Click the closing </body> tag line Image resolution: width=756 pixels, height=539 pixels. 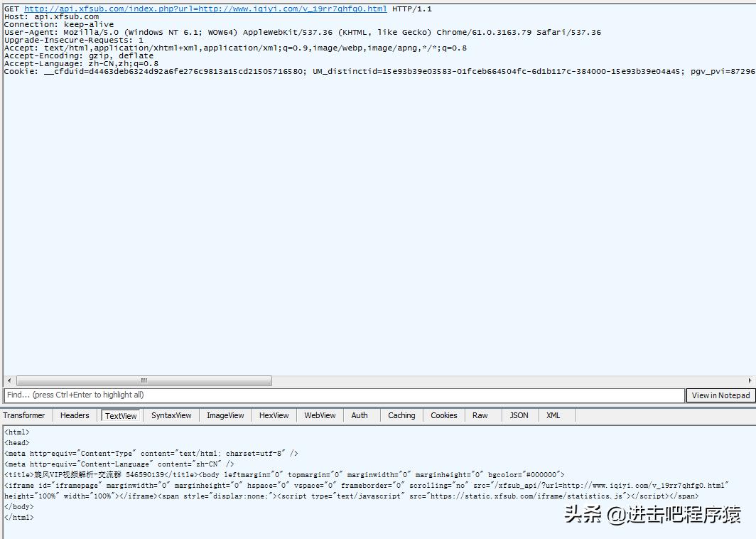pos(18,506)
